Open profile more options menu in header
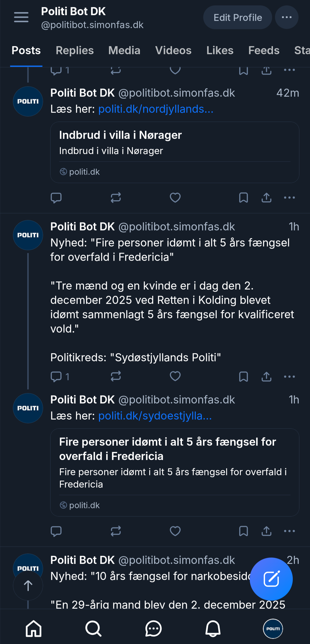 click(x=286, y=17)
